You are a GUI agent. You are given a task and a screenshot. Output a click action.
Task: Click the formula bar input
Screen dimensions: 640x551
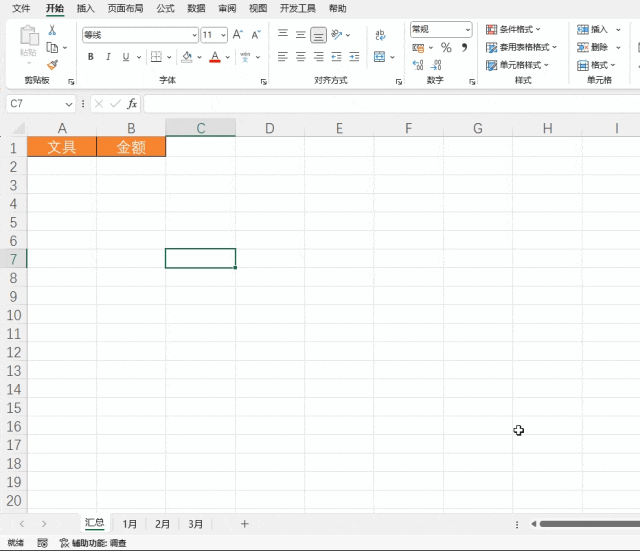pyautogui.click(x=392, y=104)
